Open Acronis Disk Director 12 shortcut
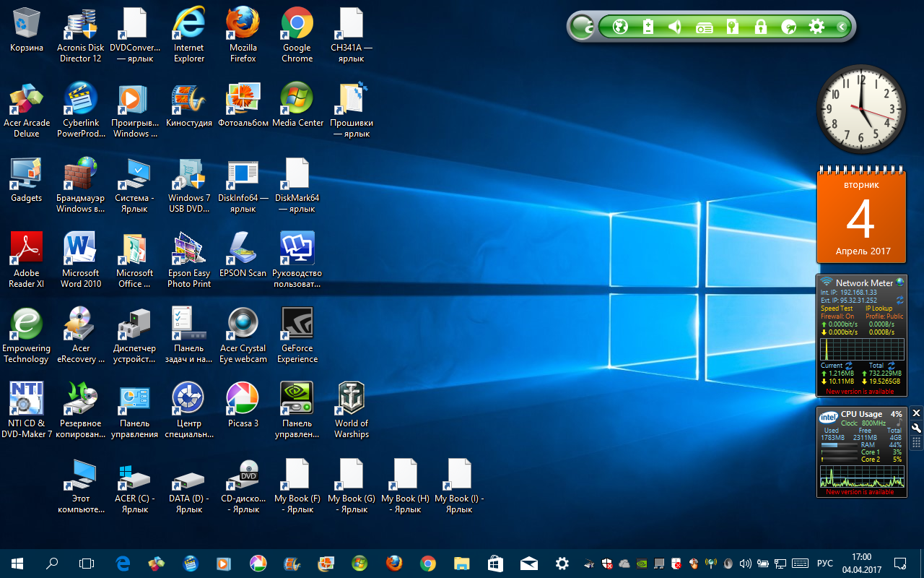The width and height of the screenshot is (924, 578). [81, 35]
